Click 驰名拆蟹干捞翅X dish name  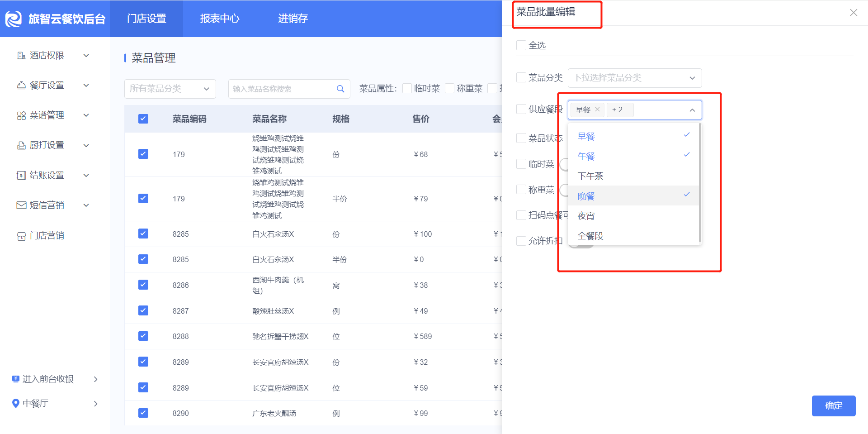[280, 336]
